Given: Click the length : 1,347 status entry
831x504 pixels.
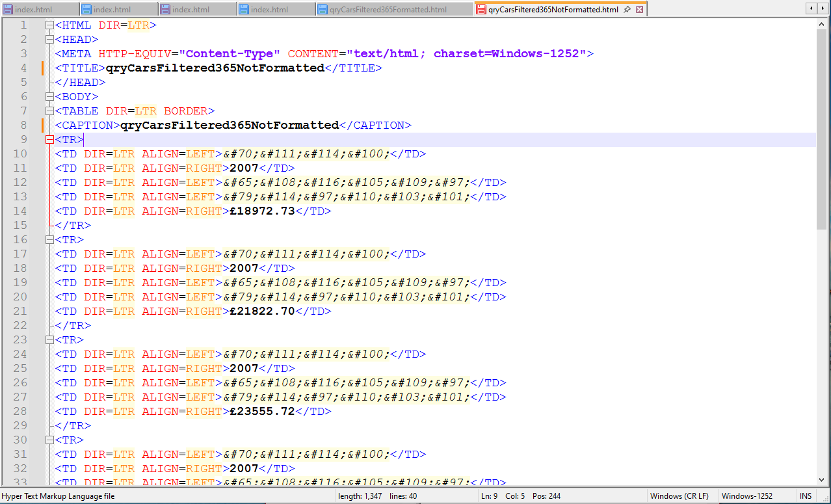Looking at the screenshot, I should point(360,496).
